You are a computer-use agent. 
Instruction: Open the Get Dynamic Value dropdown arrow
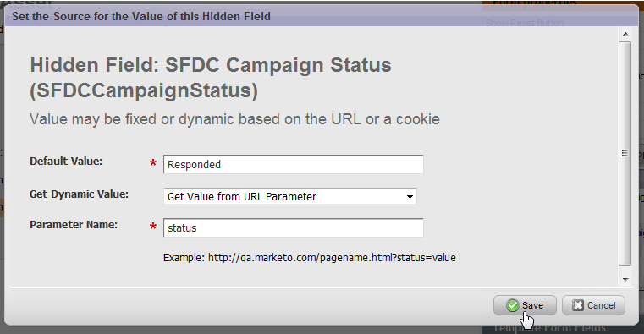pyautogui.click(x=410, y=196)
